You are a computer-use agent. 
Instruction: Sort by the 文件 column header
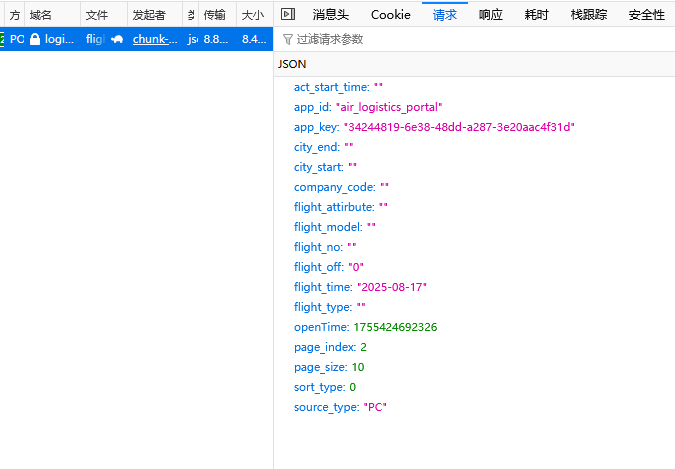104,15
